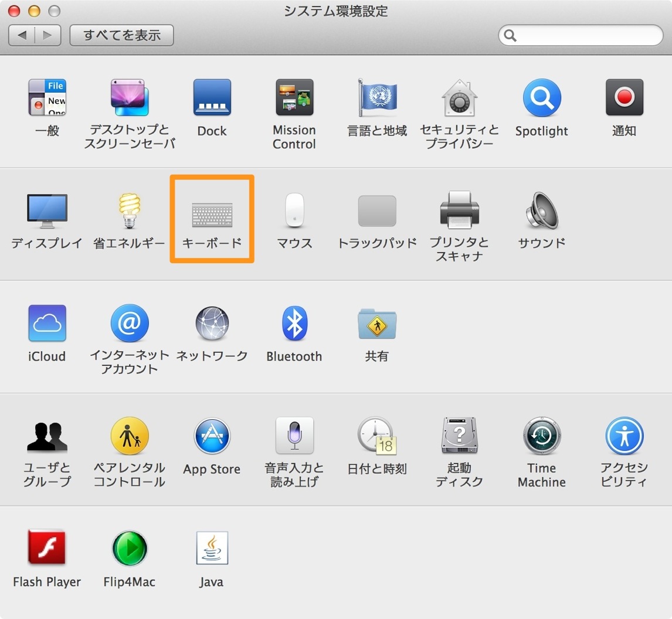Open デスクトップとスクリーンセーバ preferences
Viewport: 672px width, 619px height.
tap(130, 98)
